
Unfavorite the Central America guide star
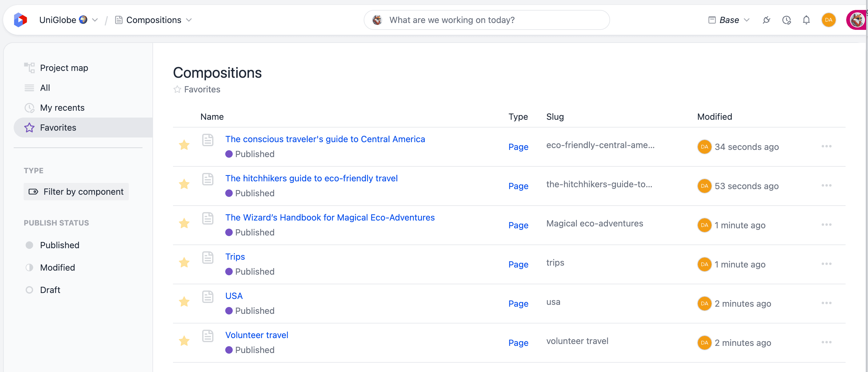(x=184, y=145)
